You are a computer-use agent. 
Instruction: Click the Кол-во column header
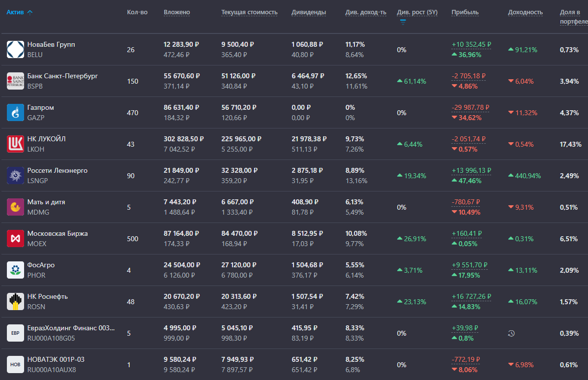pyautogui.click(x=137, y=12)
